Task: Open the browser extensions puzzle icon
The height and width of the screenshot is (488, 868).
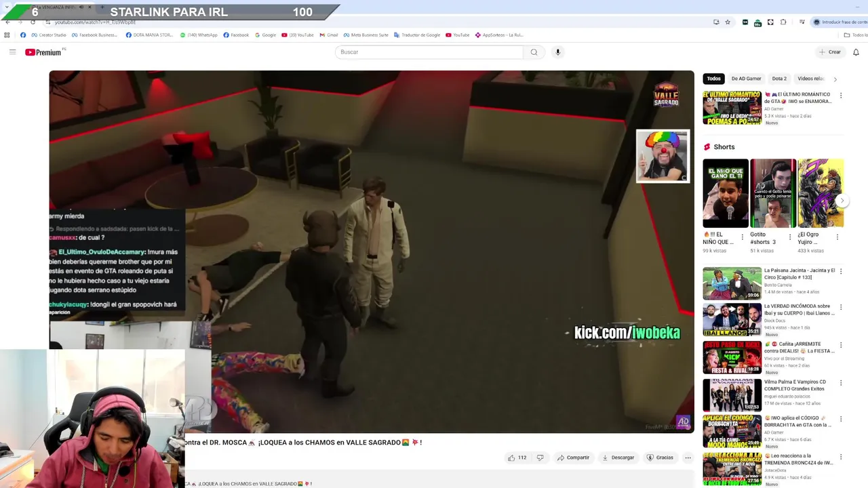Action: pyautogui.click(x=783, y=22)
